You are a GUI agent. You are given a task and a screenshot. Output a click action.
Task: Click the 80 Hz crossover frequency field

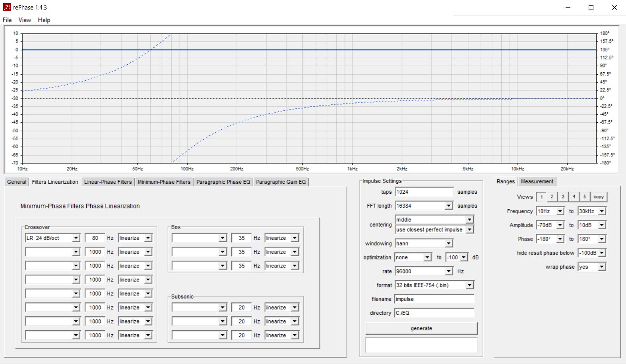pyautogui.click(x=95, y=238)
